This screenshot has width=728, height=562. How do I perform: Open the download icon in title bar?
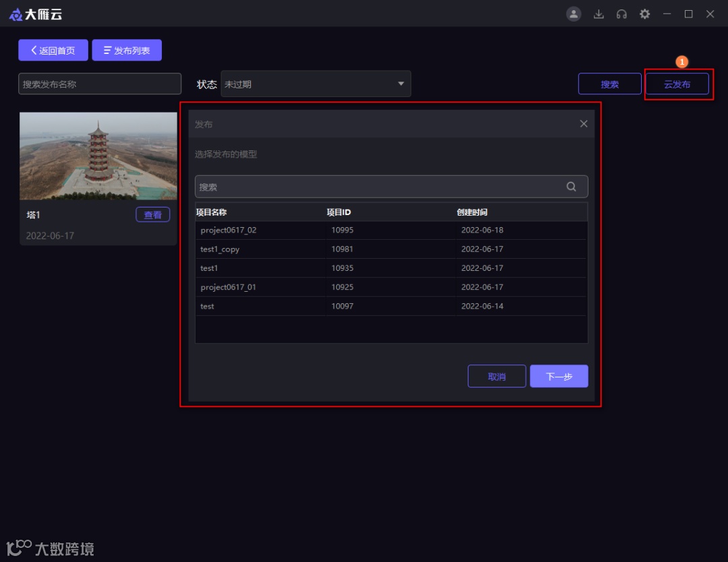(599, 14)
